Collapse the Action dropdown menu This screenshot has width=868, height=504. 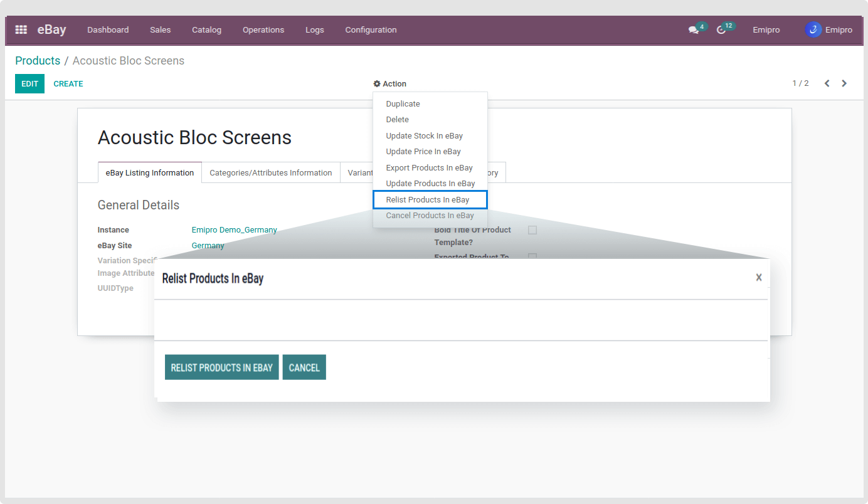coord(390,84)
